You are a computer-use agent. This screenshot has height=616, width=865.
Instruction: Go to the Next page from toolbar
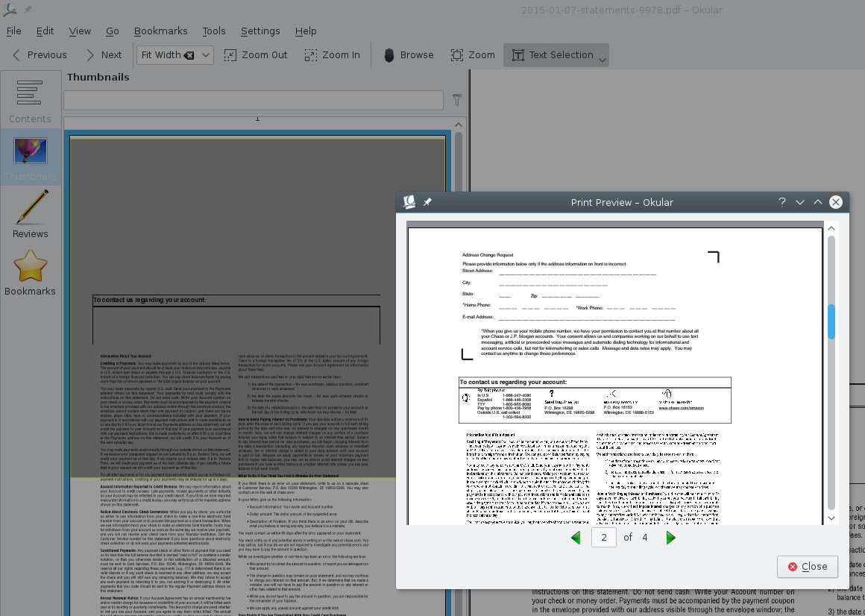click(x=103, y=54)
